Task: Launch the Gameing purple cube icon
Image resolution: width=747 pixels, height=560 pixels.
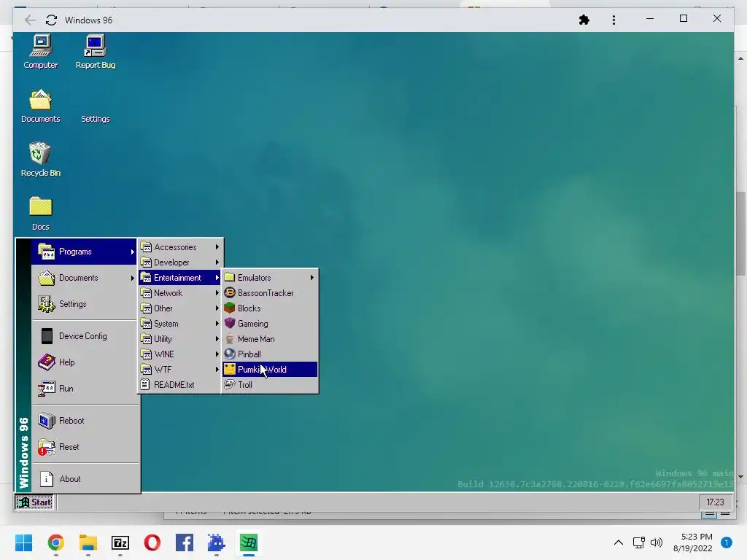Action: 230,323
